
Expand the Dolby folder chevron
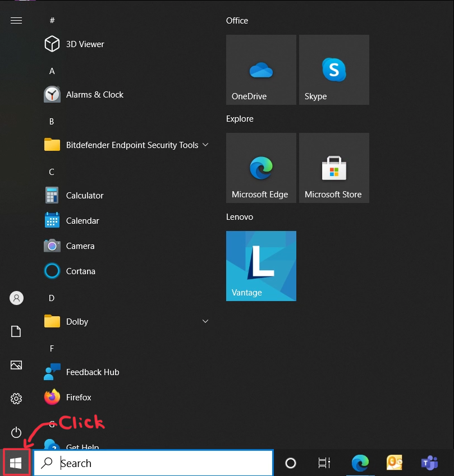click(205, 321)
